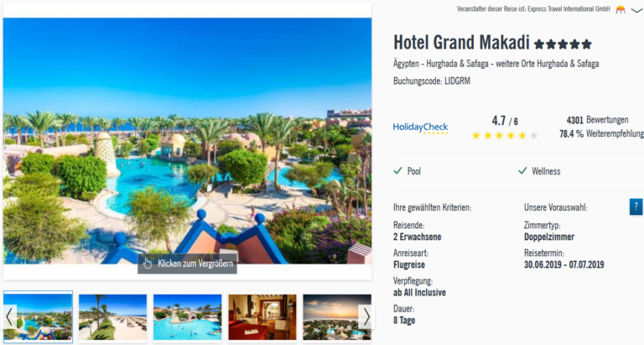Click Klicken zum Vergrößern button

[187, 264]
